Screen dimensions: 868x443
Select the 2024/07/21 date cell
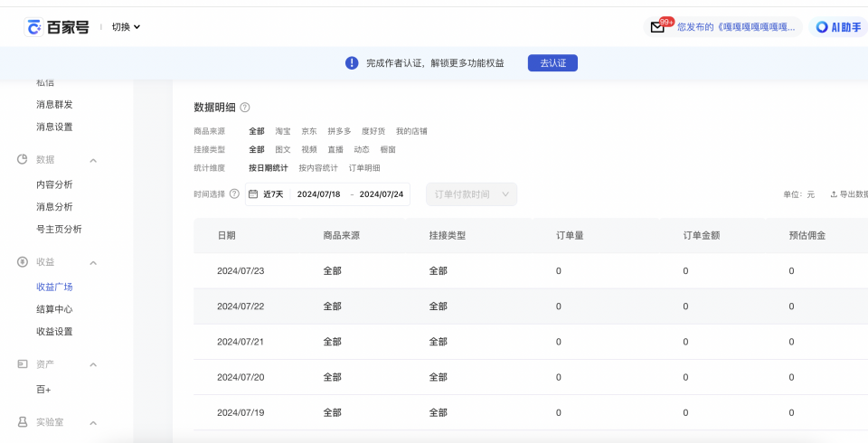click(241, 342)
